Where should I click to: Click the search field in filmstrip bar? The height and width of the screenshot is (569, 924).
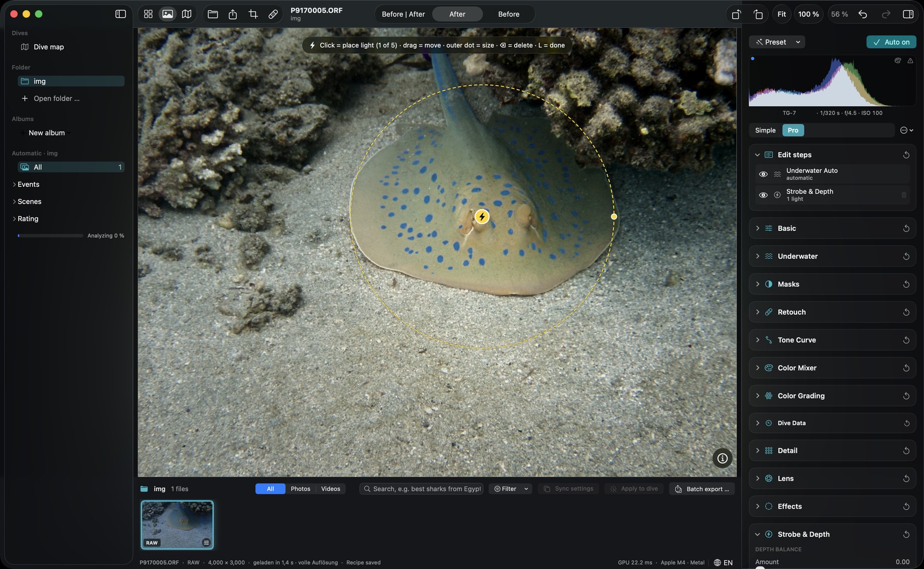(x=422, y=488)
